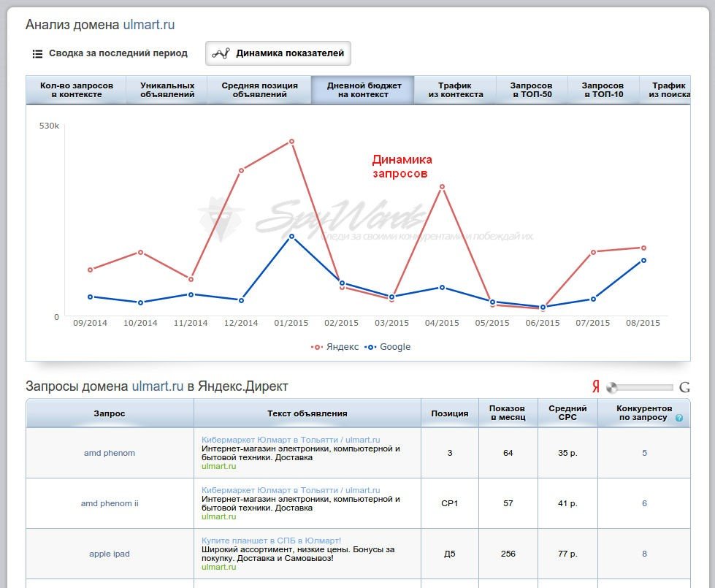Switch to Запросов в ТОП-10 tab
The height and width of the screenshot is (588, 715).
pyautogui.click(x=603, y=90)
